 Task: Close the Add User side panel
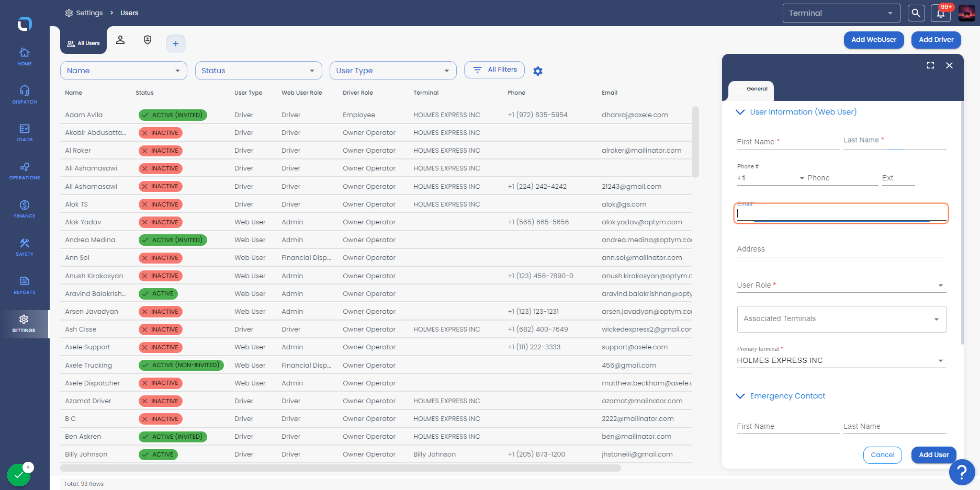pos(949,65)
